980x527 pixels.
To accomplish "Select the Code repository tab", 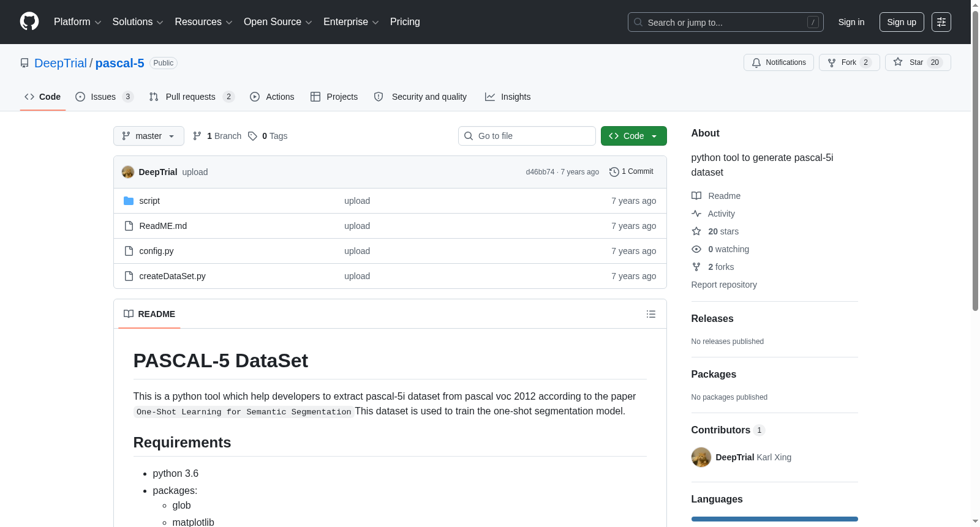I will coord(43,97).
